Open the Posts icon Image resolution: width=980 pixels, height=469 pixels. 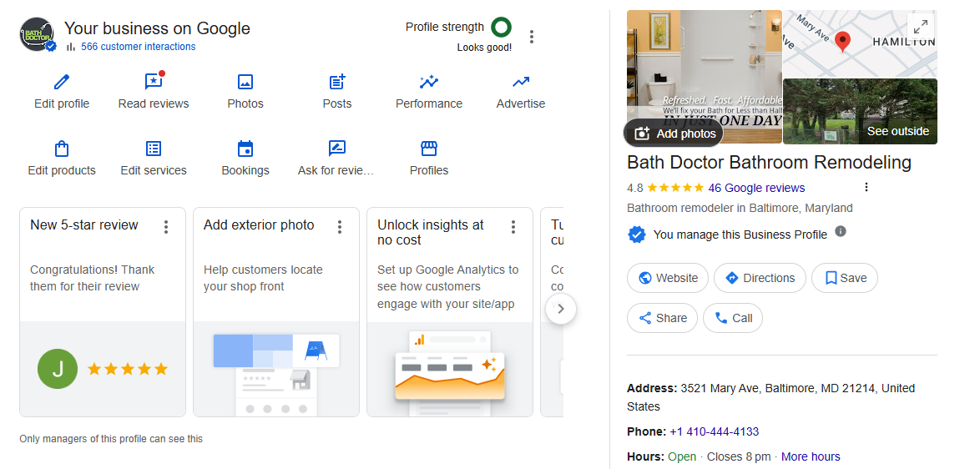tap(337, 82)
